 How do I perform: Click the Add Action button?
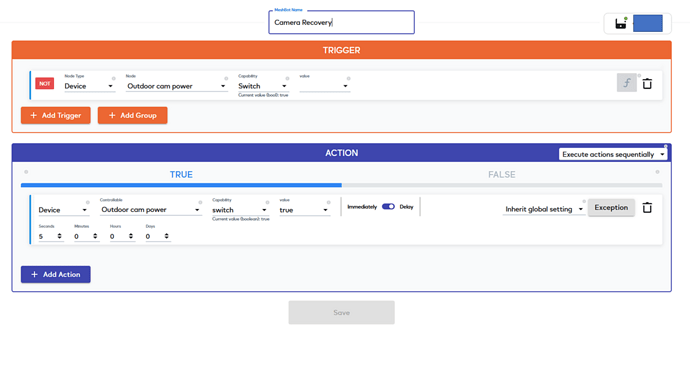pyautogui.click(x=55, y=275)
